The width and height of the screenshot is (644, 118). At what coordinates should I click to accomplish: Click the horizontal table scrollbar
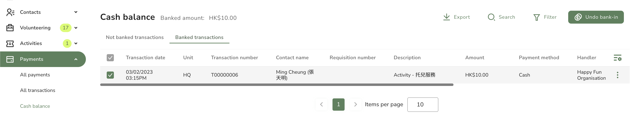(x=277, y=85)
